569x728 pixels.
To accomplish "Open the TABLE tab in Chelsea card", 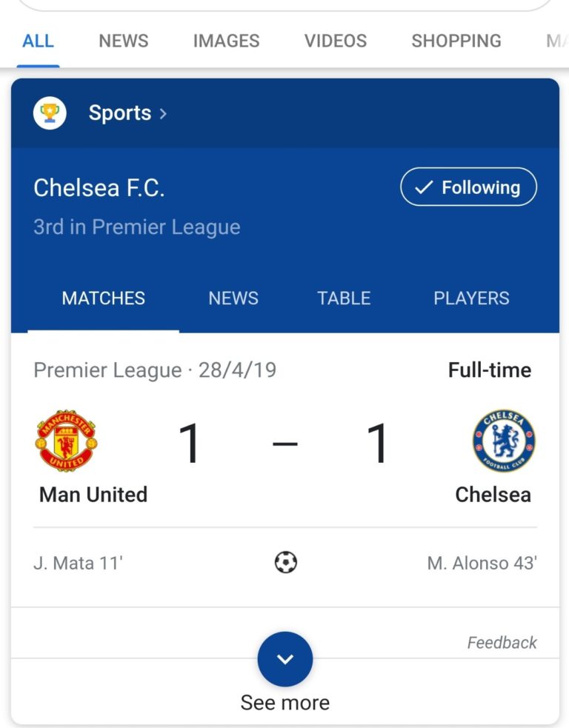I will (344, 298).
